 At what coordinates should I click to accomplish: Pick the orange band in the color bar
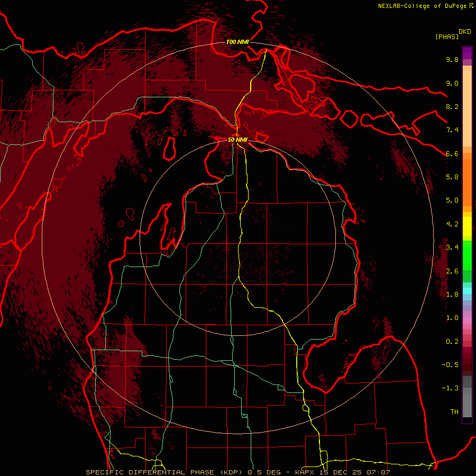[467, 182]
